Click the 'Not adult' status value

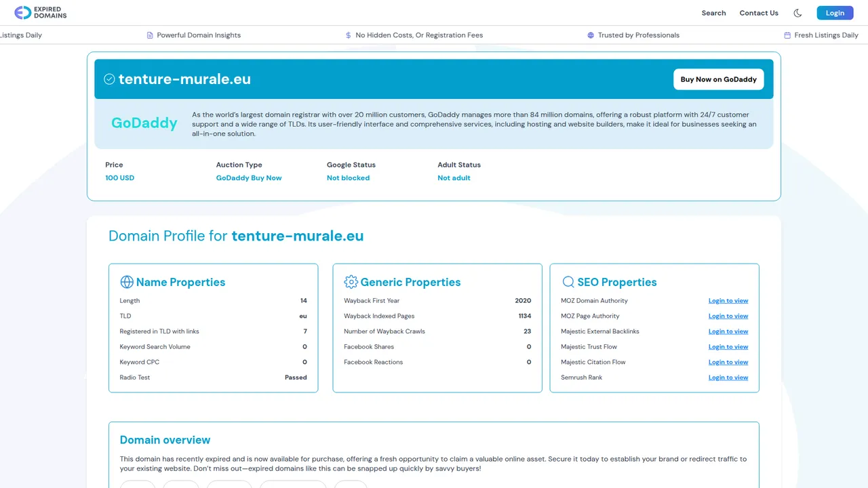tap(454, 178)
